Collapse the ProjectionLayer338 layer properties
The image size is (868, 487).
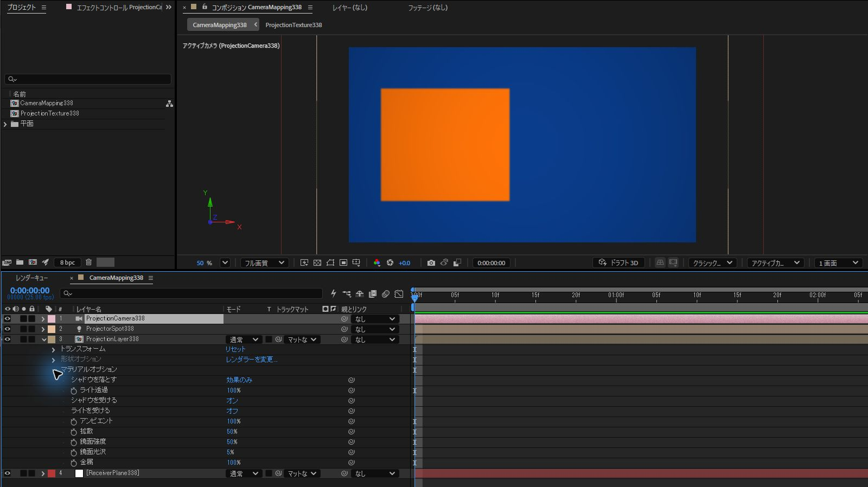(x=44, y=339)
